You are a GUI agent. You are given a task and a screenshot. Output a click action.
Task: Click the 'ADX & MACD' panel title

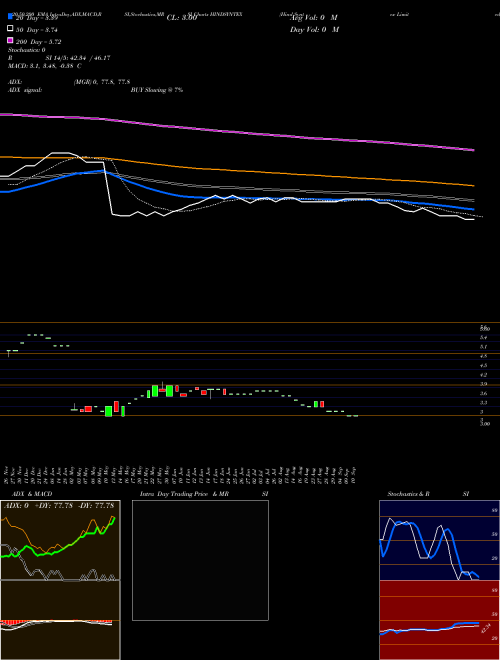32,494
